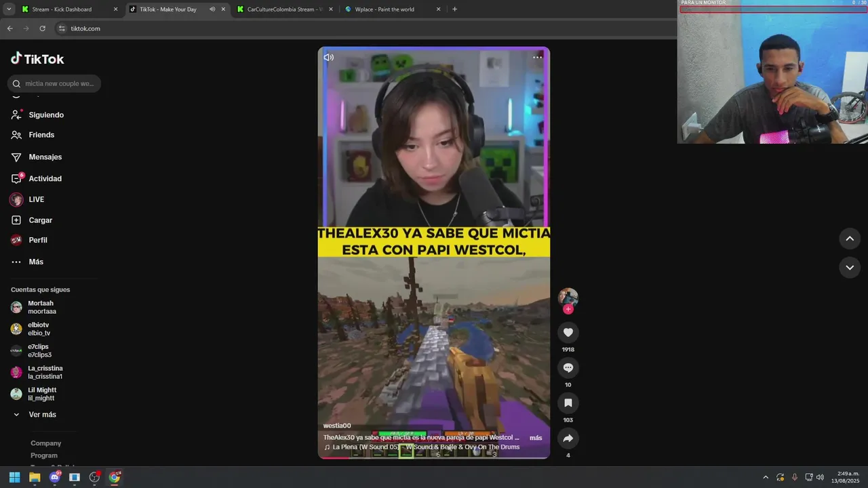Click the TikTok logo in the sidebar
Viewport: 868px width, 488px height.
tap(37, 59)
